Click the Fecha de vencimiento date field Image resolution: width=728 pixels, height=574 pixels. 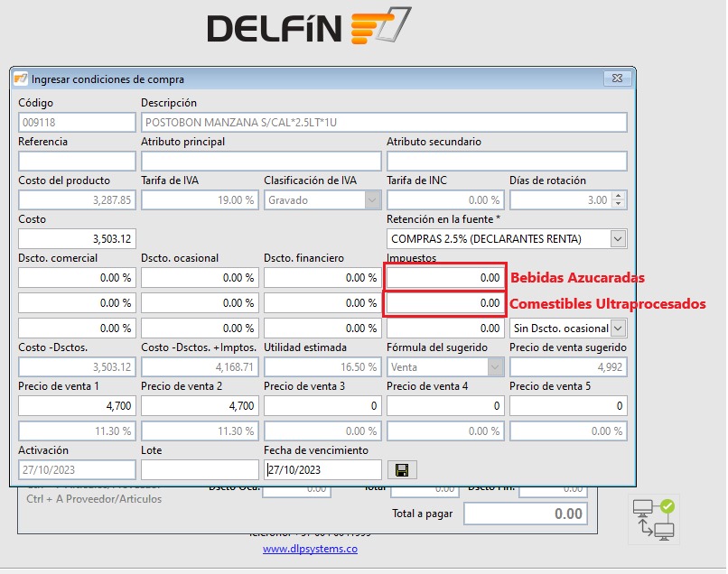tap(322, 469)
